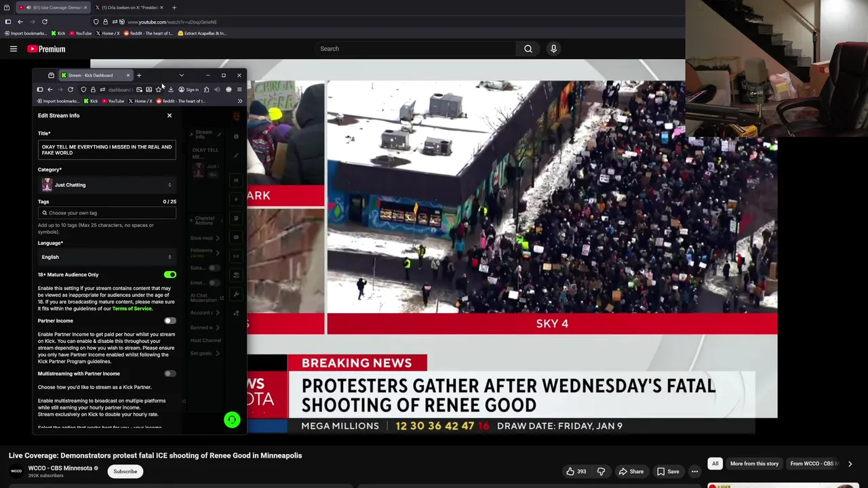Disable the 18+ Mature Audience Only toggle

pos(170,274)
